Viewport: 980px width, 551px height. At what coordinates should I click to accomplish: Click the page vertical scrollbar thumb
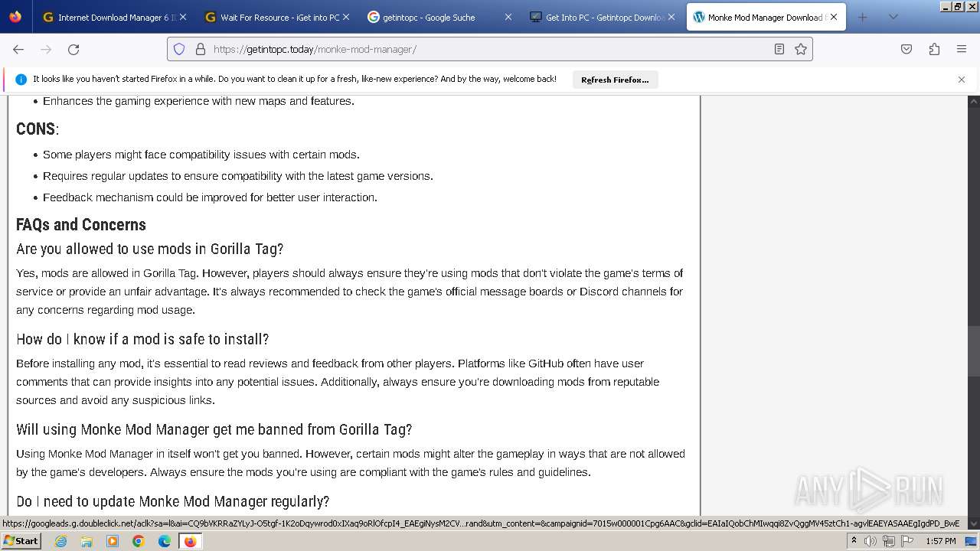tap(974, 351)
